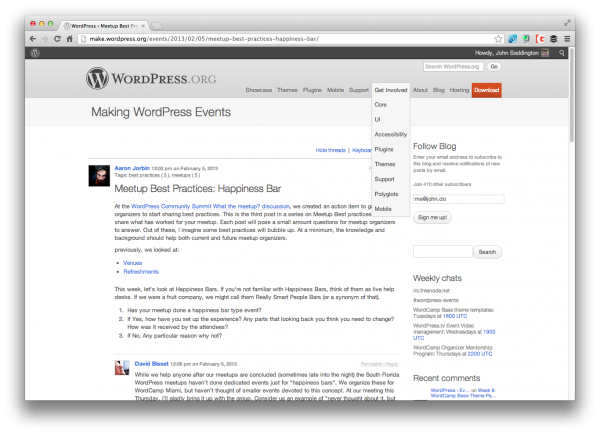Image resolution: width=600 pixels, height=435 pixels.
Task: Select Support in Get Involved dropdown
Action: coord(384,179)
